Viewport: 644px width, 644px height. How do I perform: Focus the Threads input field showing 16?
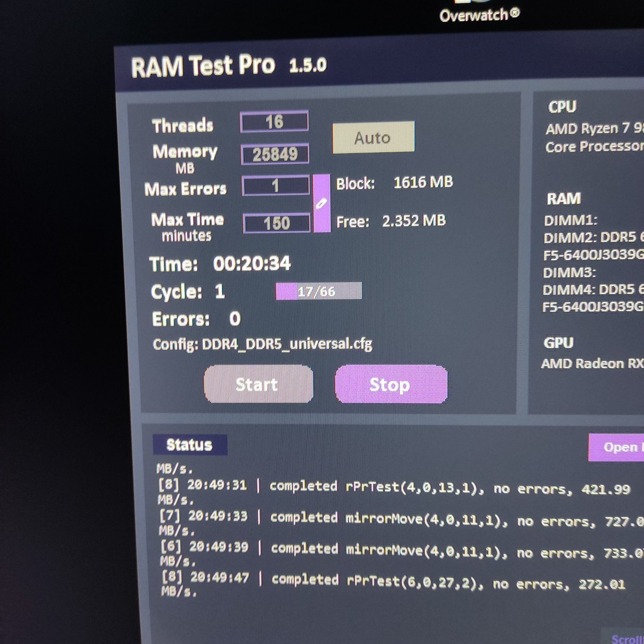point(274,122)
